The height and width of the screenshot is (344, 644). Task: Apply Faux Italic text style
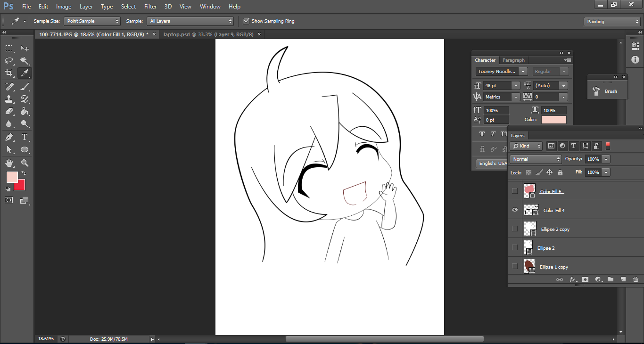point(493,134)
